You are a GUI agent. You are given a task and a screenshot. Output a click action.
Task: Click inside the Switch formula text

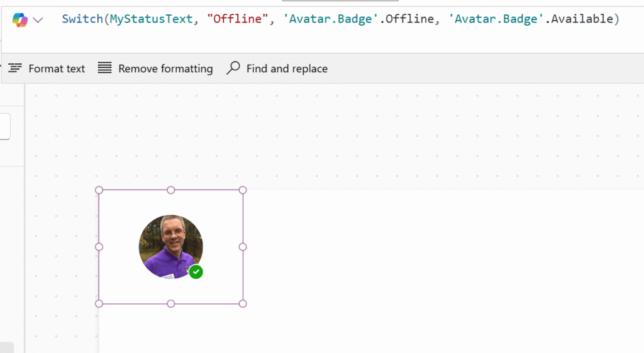pyautogui.click(x=340, y=19)
